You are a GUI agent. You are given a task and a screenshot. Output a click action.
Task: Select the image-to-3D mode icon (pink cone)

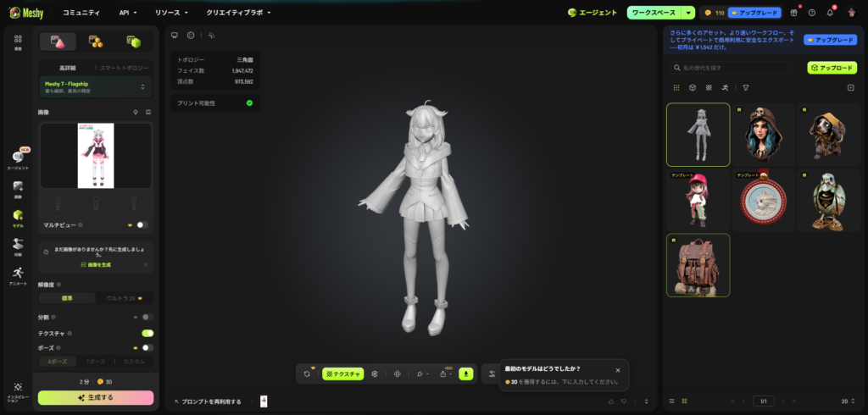point(58,41)
